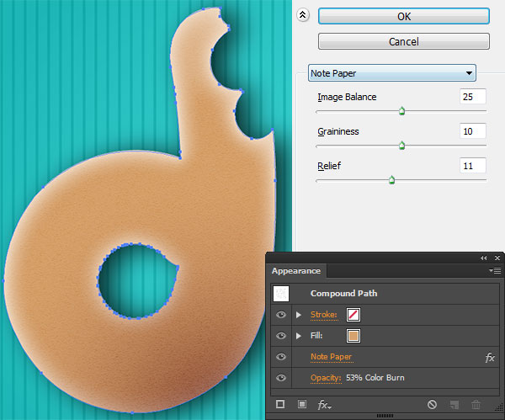Image resolution: width=505 pixels, height=420 pixels.
Task: Open the Note Paper filter dropdown
Action: coord(391,73)
